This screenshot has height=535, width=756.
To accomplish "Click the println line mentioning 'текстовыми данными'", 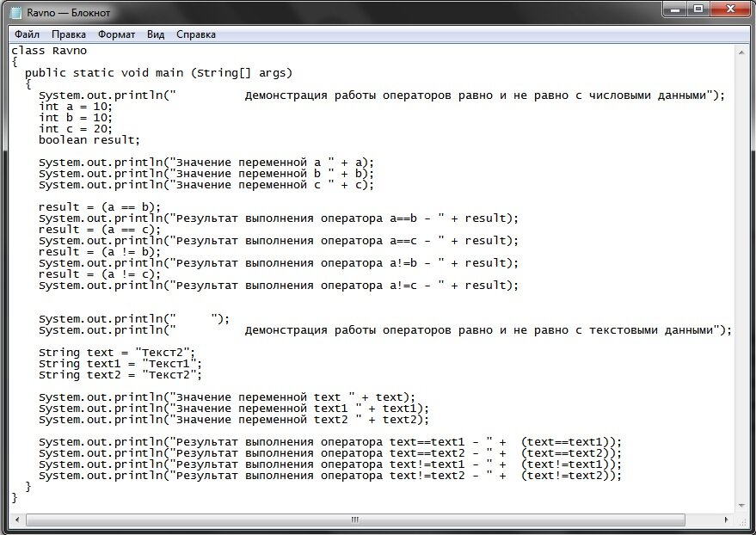I will coord(385,330).
